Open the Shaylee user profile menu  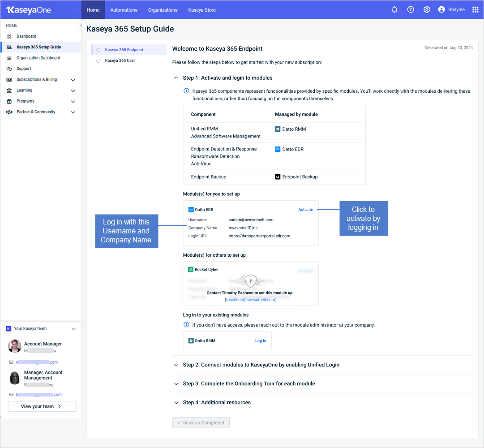(451, 9)
